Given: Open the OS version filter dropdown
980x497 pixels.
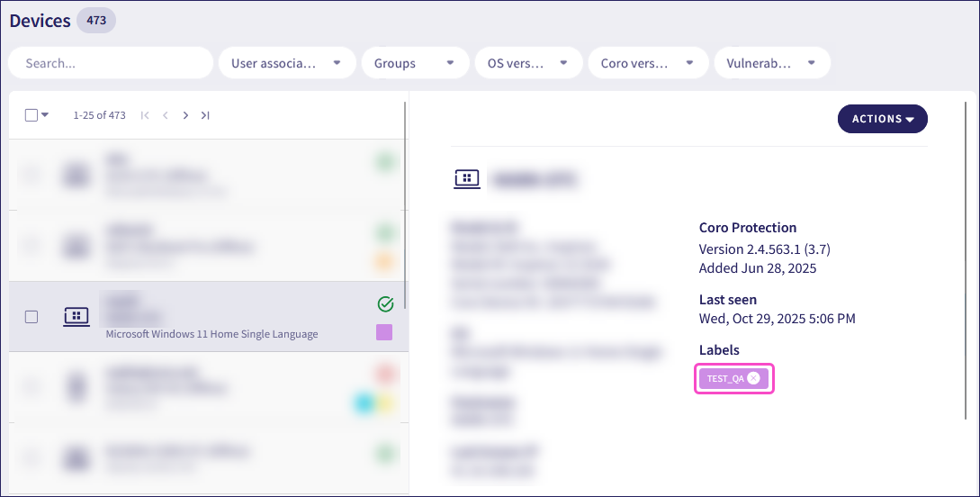Looking at the screenshot, I should click(x=529, y=63).
